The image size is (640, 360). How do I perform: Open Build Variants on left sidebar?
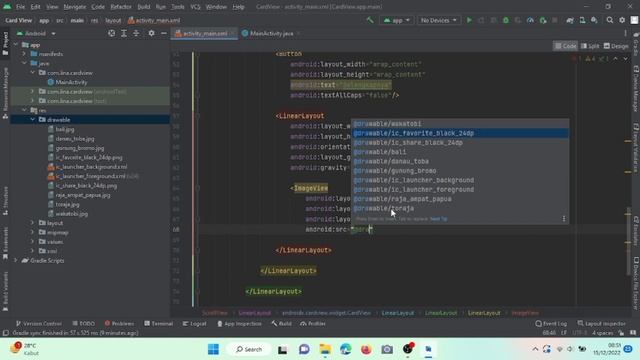click(5, 291)
